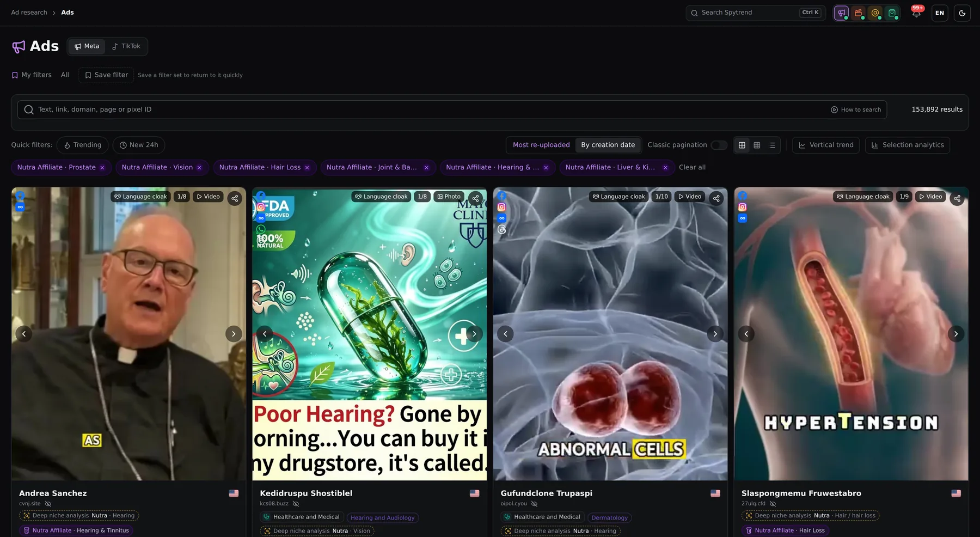Select the list view icon

772,145
